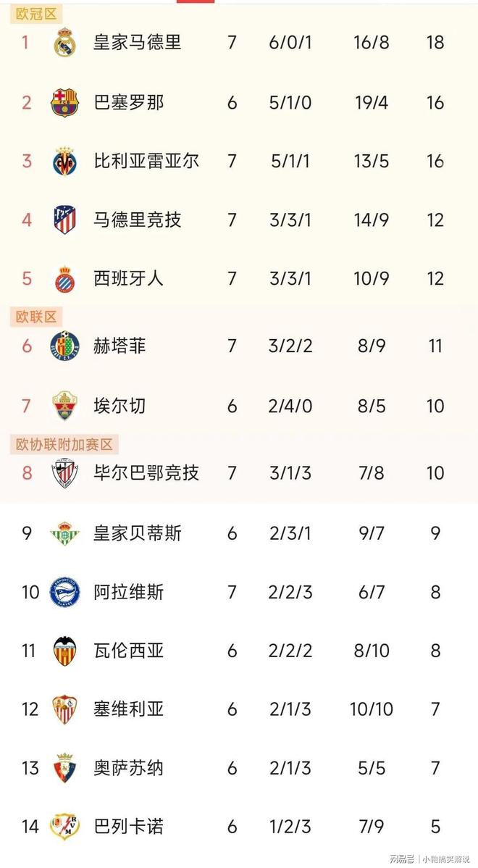Image resolution: width=478 pixels, height=868 pixels.
Task: Tap the Rayo Vallecano crest
Action: pyautogui.click(x=64, y=826)
